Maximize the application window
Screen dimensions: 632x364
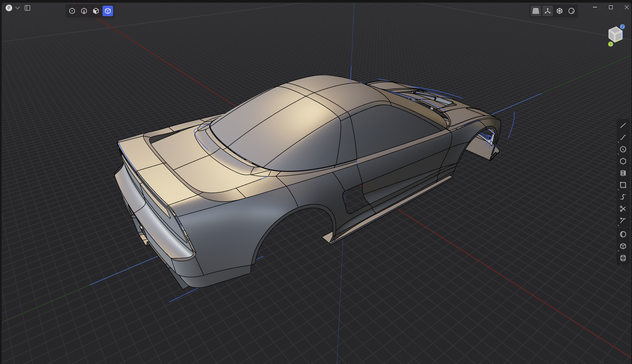coord(611,7)
